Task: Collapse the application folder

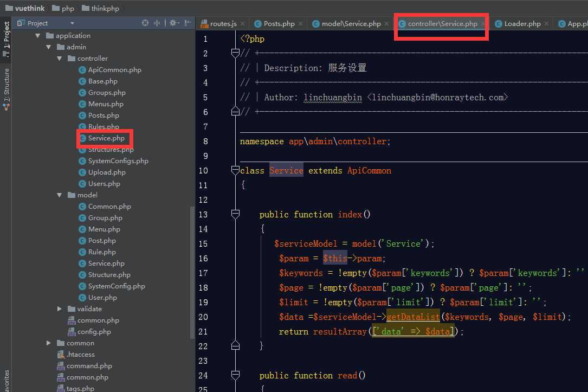Action: pos(38,36)
